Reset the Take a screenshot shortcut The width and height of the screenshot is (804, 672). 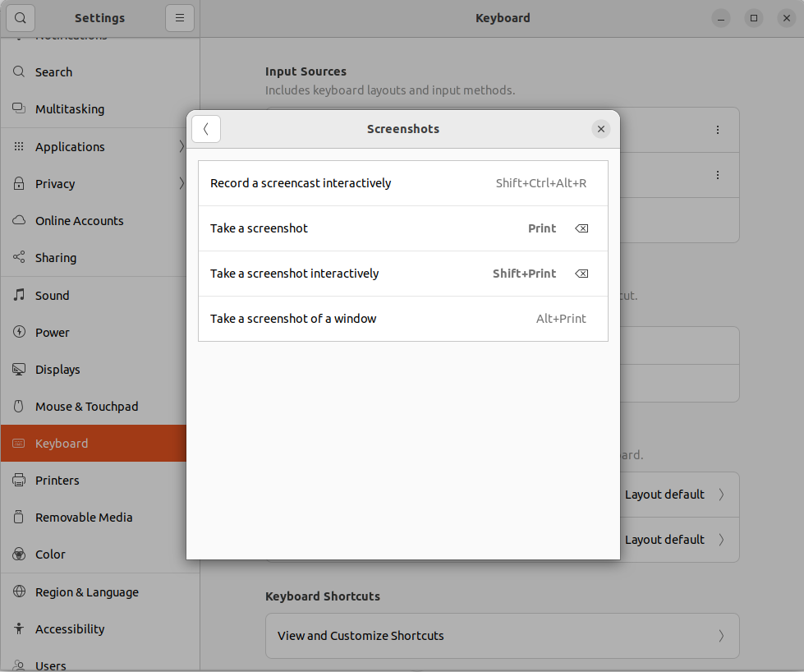pyautogui.click(x=581, y=228)
